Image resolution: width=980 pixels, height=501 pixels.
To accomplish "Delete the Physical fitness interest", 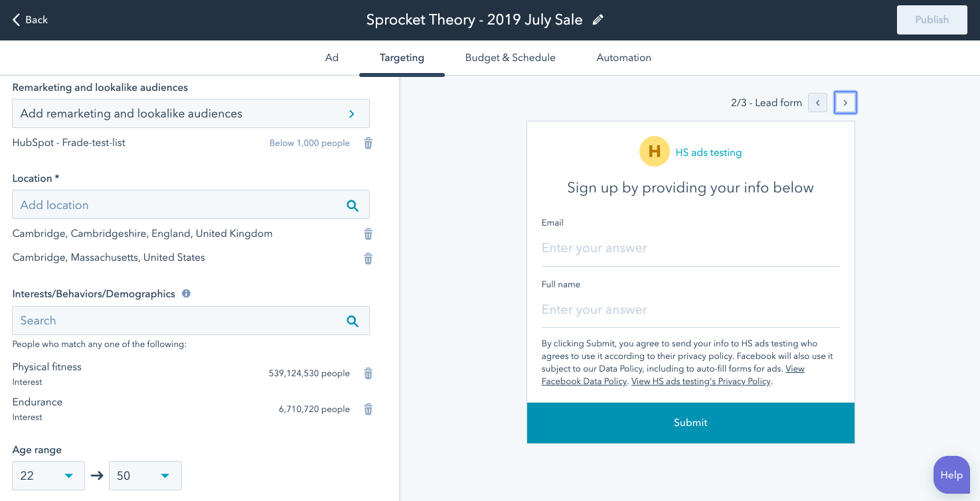I will (368, 374).
